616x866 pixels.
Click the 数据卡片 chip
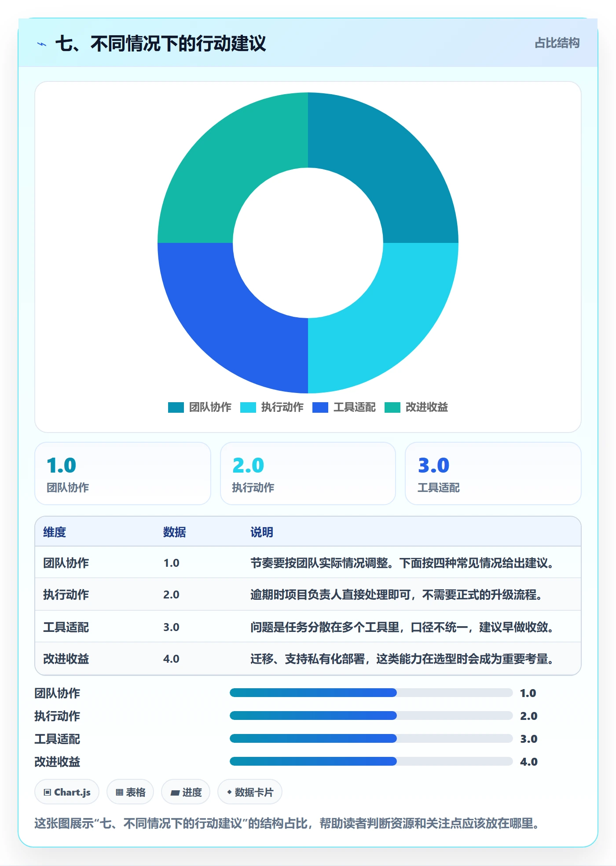point(250,792)
